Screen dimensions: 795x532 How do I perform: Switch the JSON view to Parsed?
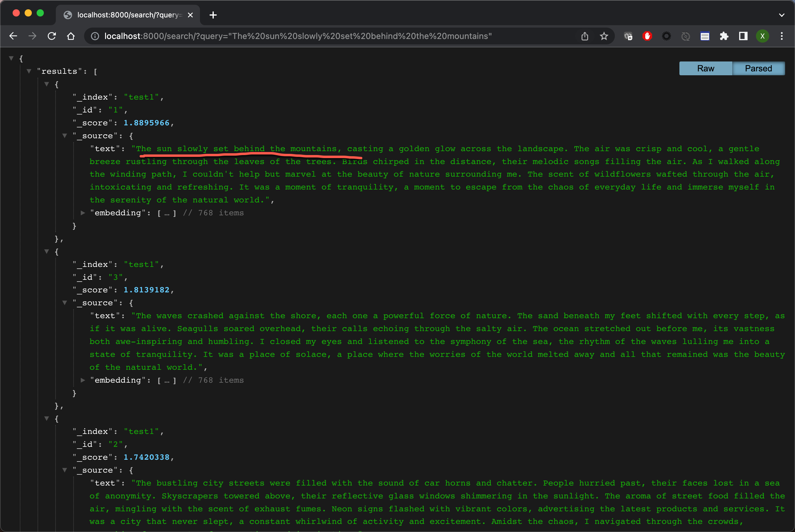(758, 68)
